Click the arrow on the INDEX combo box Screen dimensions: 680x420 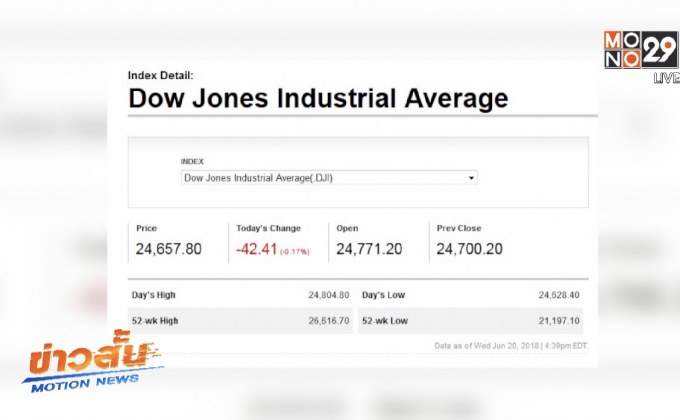coord(471,178)
